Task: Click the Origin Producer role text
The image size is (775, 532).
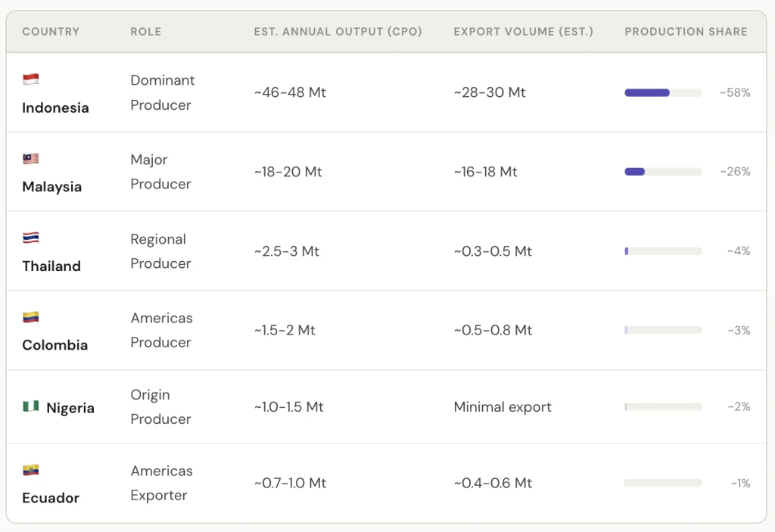Action: [x=160, y=407]
